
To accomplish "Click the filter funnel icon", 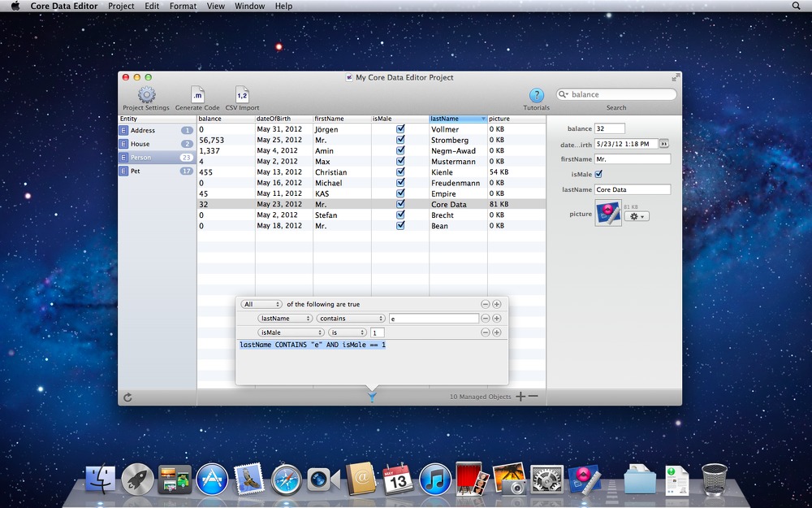I will (x=372, y=397).
